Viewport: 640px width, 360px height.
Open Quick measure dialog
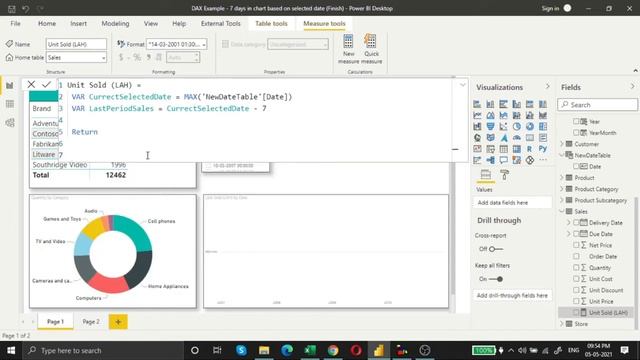pos(371,49)
